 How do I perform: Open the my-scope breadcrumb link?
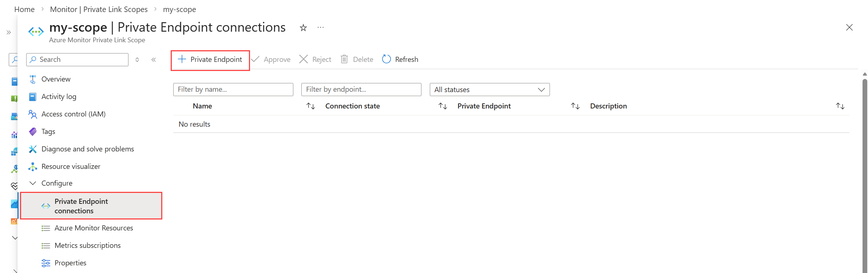point(179,9)
